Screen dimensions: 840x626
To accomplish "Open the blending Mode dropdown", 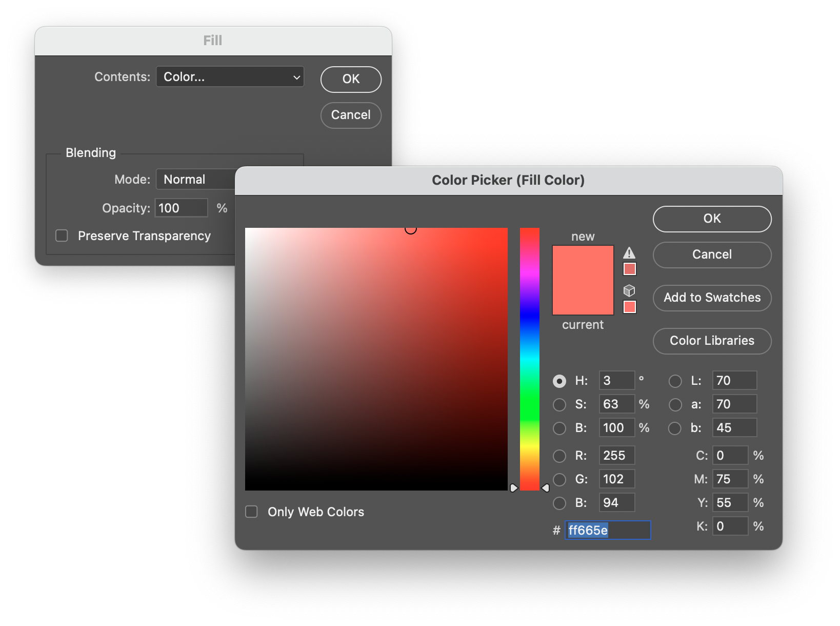I will point(196,180).
